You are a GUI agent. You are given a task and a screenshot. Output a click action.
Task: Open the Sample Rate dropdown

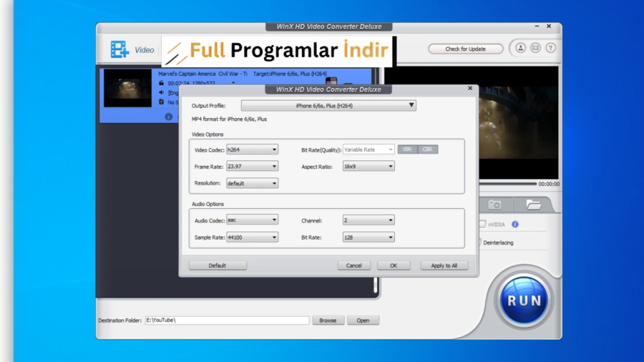(x=252, y=237)
